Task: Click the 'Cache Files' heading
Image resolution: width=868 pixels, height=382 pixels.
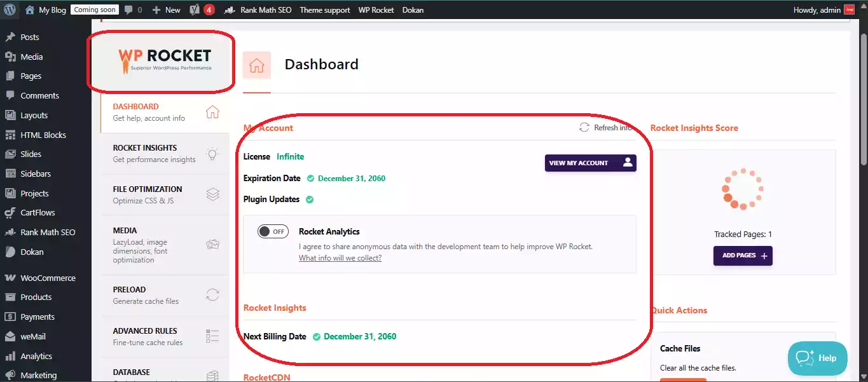Action: point(680,348)
